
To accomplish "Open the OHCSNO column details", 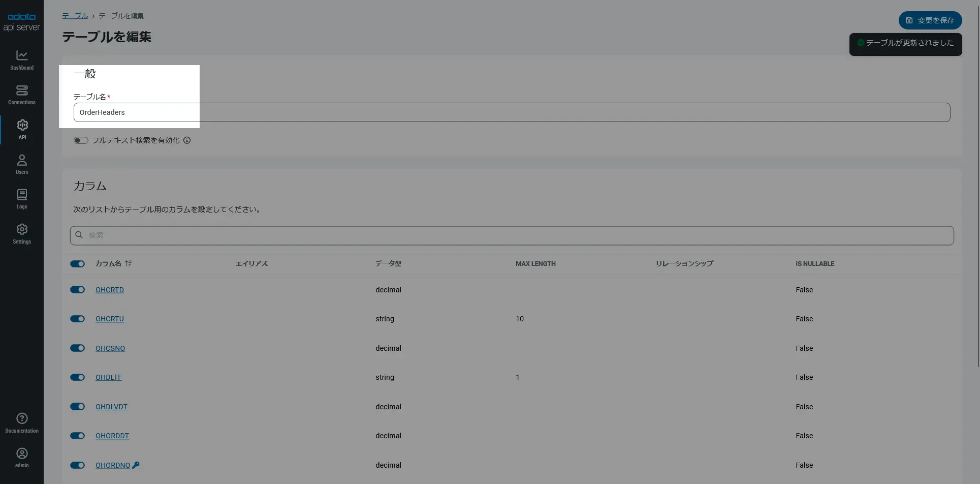I will pyautogui.click(x=110, y=348).
